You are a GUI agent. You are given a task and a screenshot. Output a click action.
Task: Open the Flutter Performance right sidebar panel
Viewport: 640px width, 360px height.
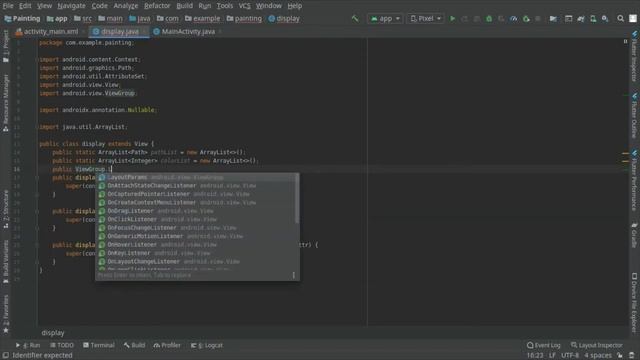(x=634, y=180)
